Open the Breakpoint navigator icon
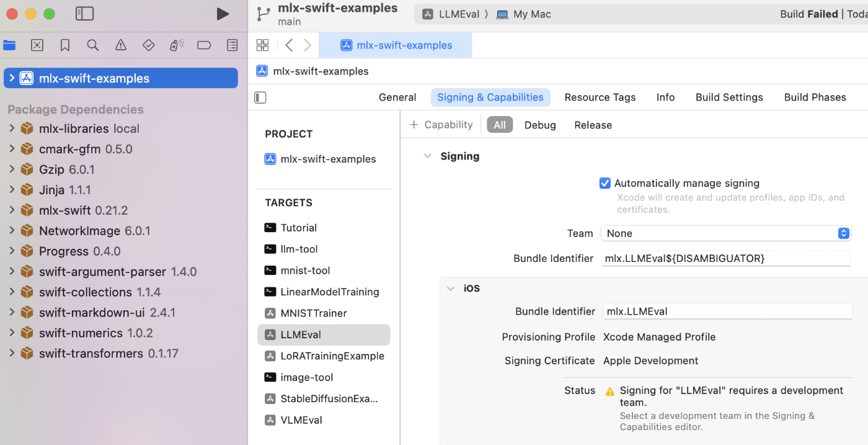The width and height of the screenshot is (868, 445). tap(204, 45)
